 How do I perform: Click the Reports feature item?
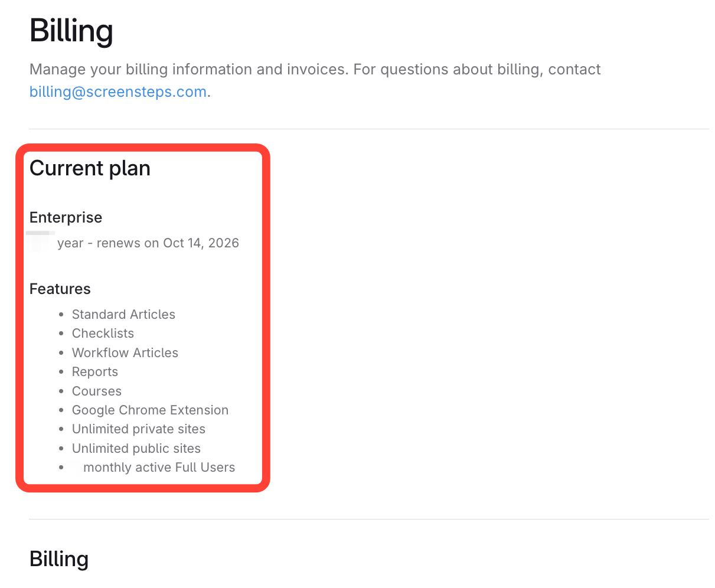(x=94, y=372)
